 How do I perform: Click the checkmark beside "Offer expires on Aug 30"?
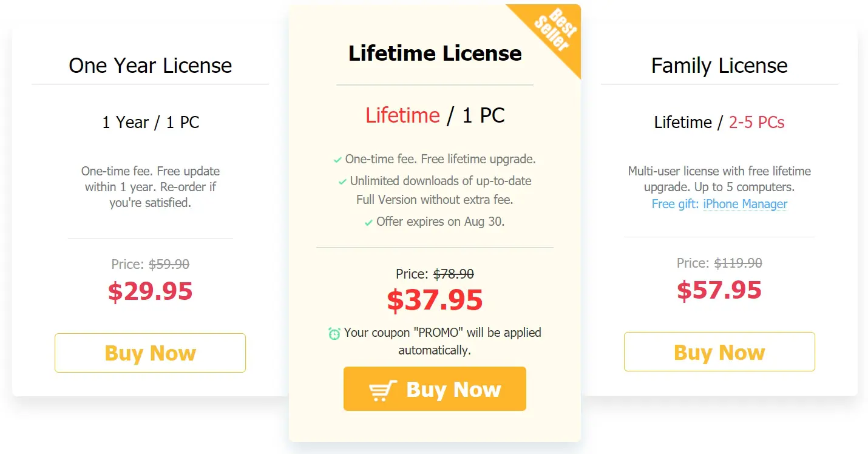pos(368,223)
